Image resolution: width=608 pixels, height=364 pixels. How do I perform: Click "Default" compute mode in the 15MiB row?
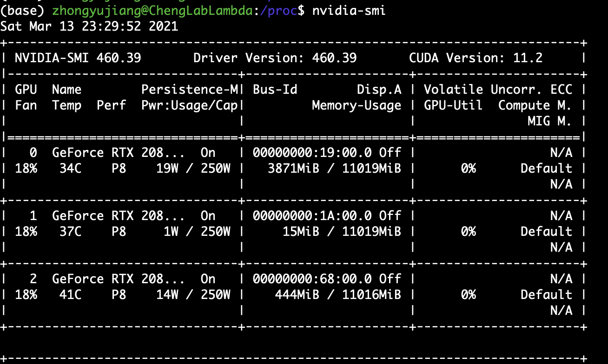[546, 232]
